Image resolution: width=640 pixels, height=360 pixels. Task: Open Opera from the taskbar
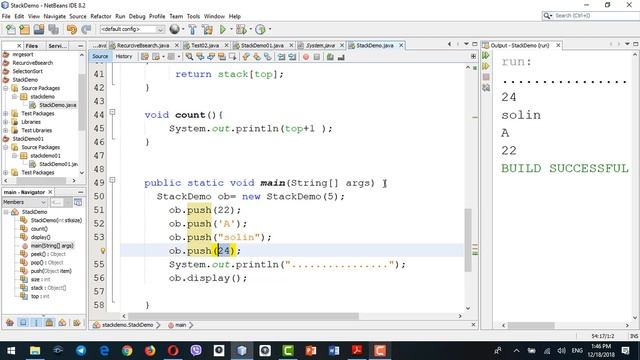pyautogui.click(x=173, y=351)
